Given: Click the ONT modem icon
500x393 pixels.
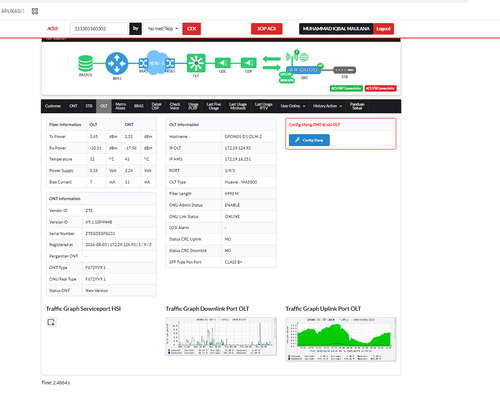Looking at the screenshot, I should tap(304, 70).
